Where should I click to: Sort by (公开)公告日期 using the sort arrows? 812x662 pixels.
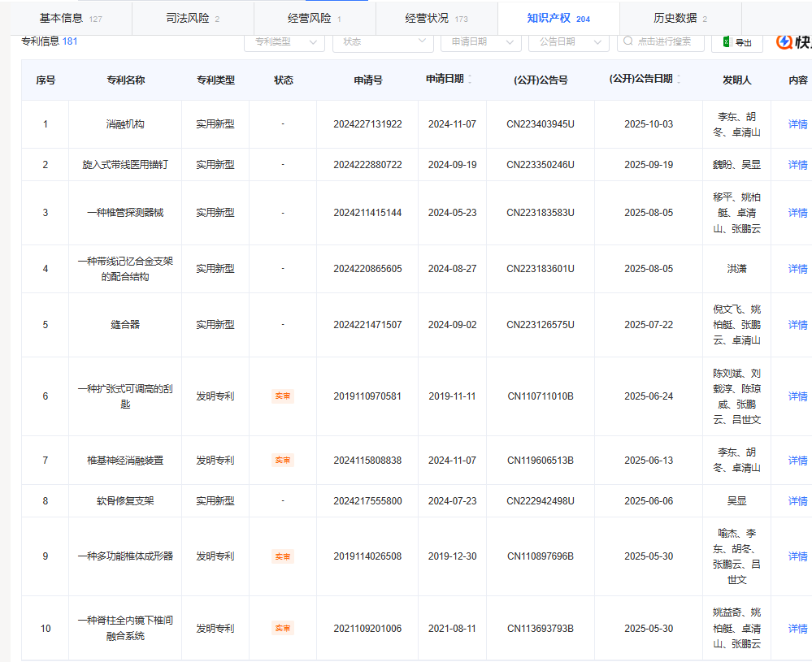pyautogui.click(x=679, y=80)
